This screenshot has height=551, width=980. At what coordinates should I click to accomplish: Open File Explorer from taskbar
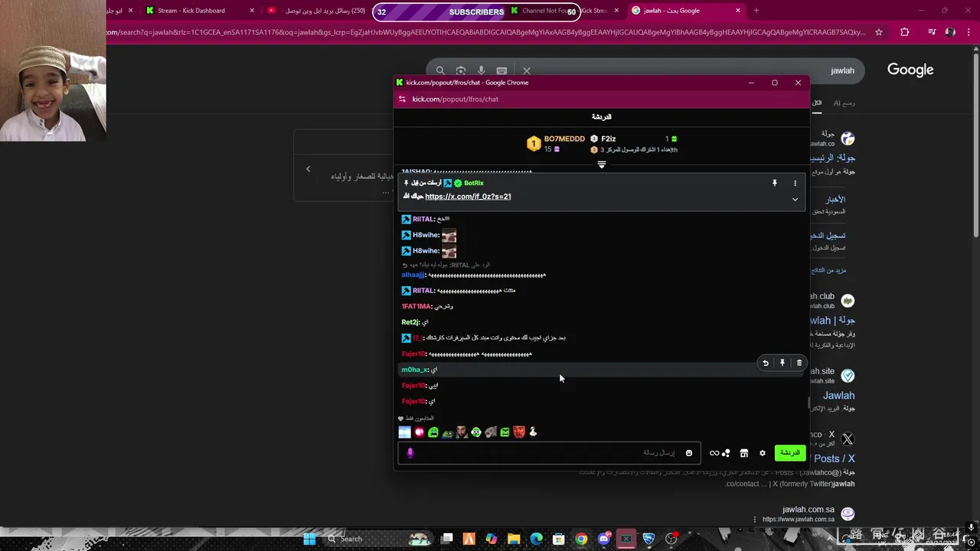(514, 539)
